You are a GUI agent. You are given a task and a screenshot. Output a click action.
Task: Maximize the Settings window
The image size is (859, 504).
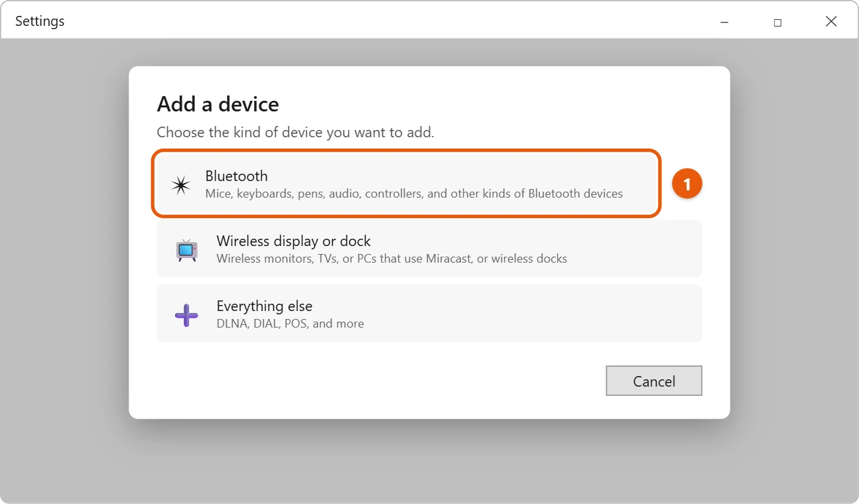tap(777, 22)
